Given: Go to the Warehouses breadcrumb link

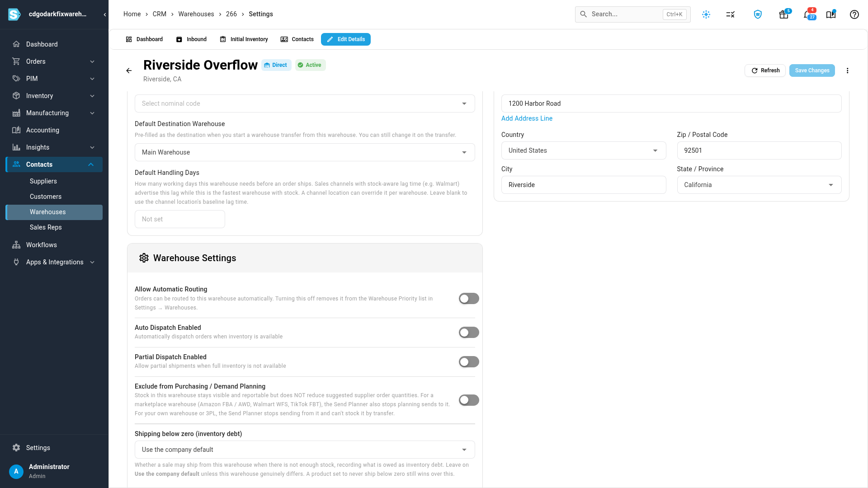Looking at the screenshot, I should point(196,14).
